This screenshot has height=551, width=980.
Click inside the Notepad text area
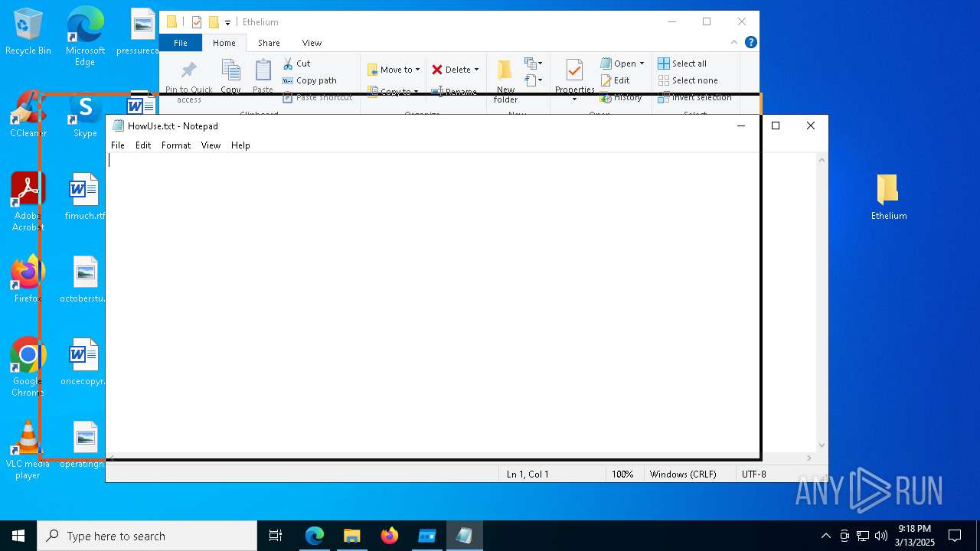(x=461, y=302)
